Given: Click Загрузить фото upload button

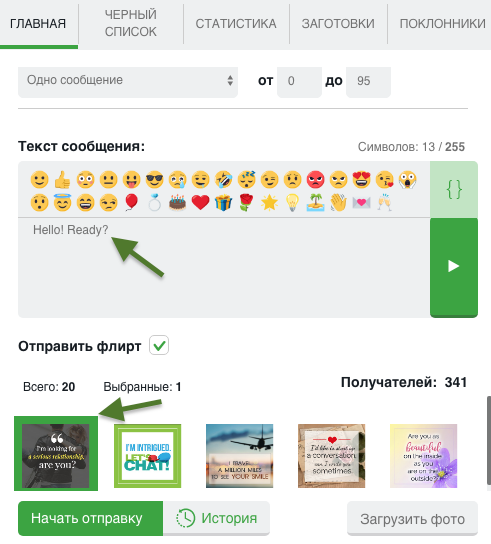Looking at the screenshot, I should click(x=412, y=519).
